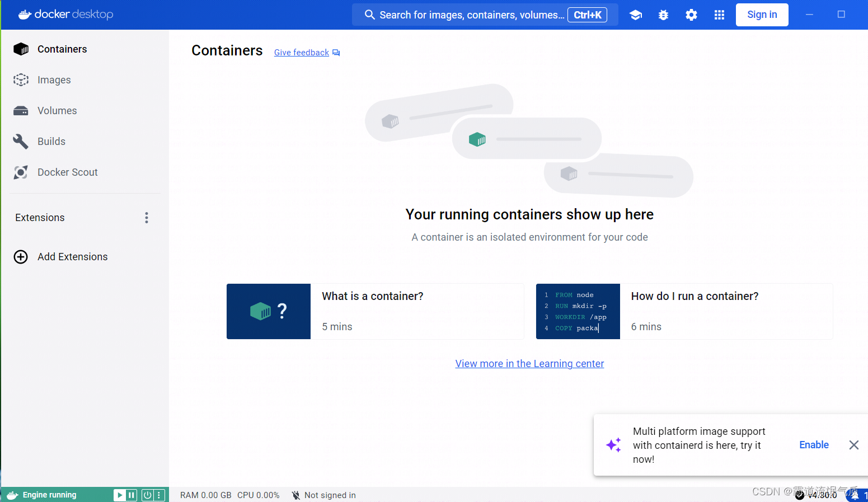The image size is (868, 502).
Task: Open View more in the Learning center link
Action: coord(529,364)
